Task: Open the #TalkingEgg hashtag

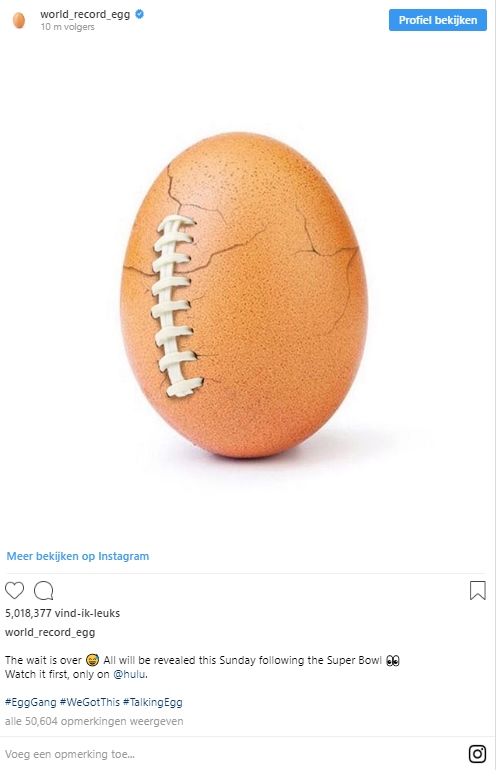Action: pos(152,702)
